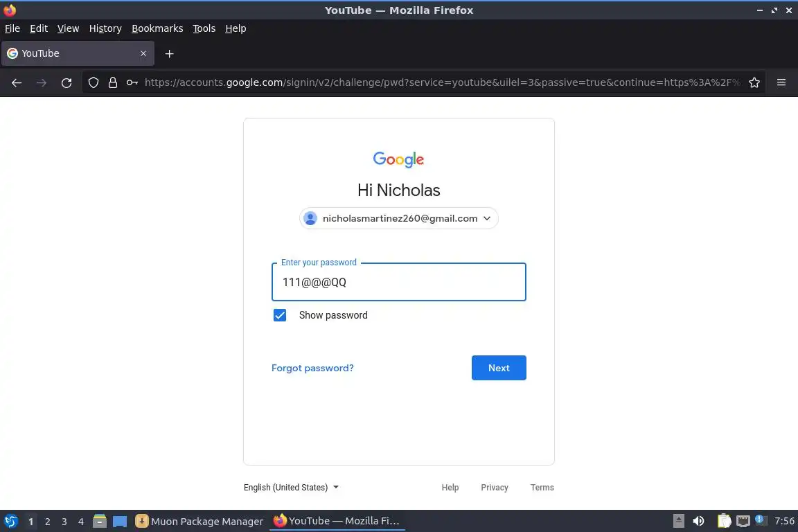The height and width of the screenshot is (532, 798).
Task: Expand the nicholasmartinez260@gmail.com account switcher
Action: point(398,218)
